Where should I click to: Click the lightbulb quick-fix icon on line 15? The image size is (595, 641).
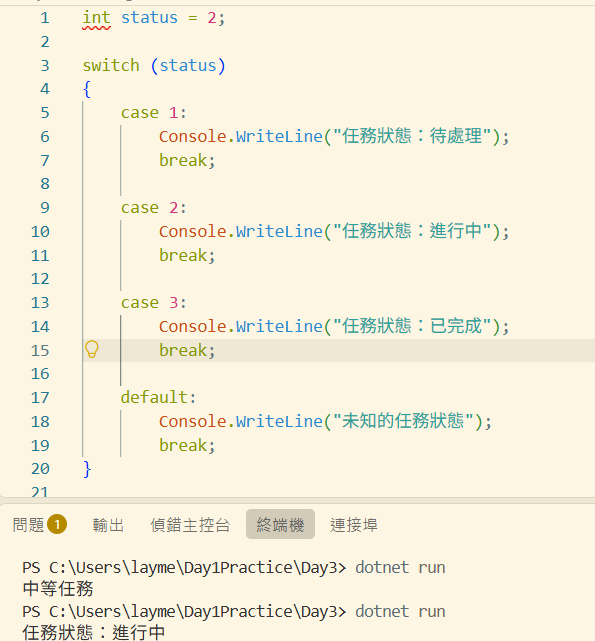92,350
